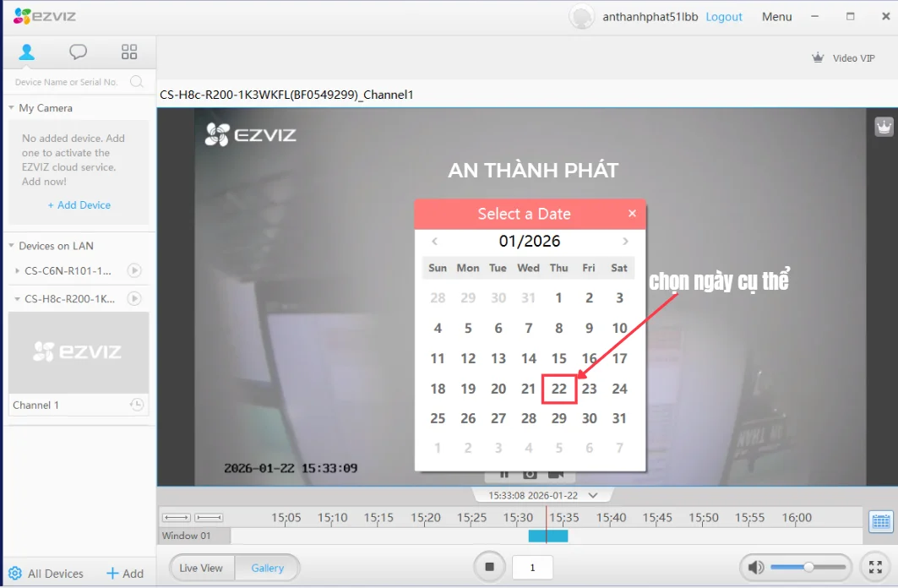Stop playback with the stop button
Screen dimensions: 898x588
[489, 567]
